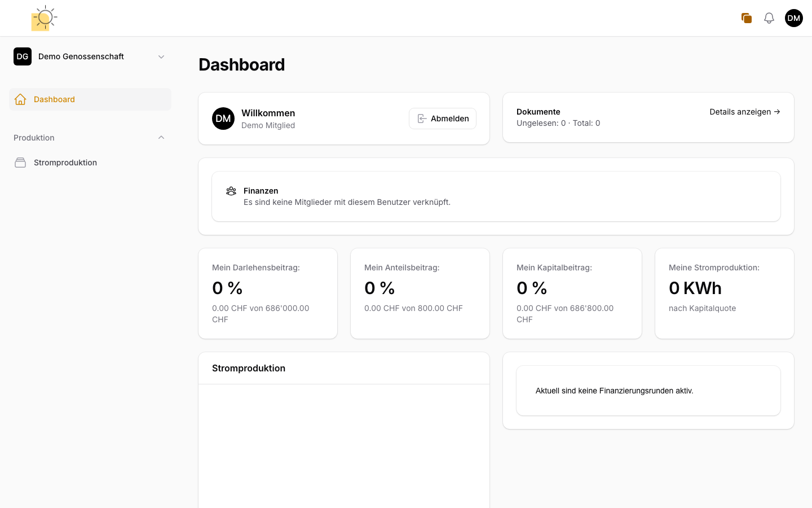Click the people icon beside Finanzen
Screen dimensions: 812x508
point(231,191)
